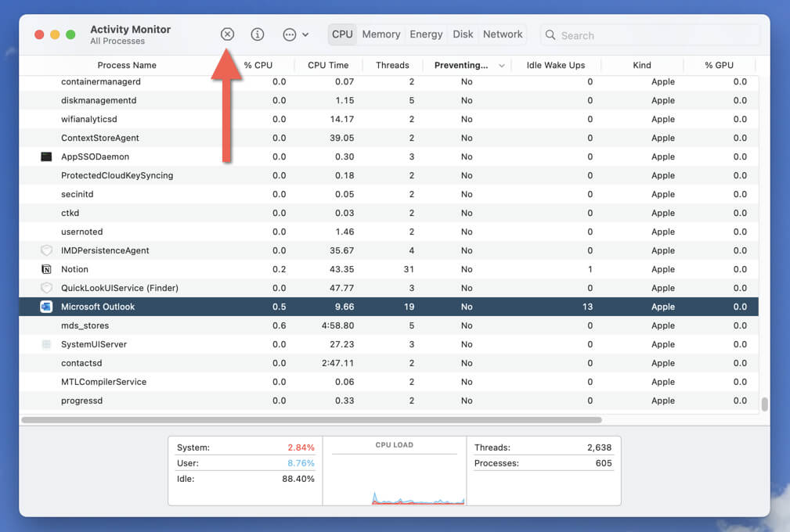Toggle sort arrow on Preventing column

coord(501,66)
